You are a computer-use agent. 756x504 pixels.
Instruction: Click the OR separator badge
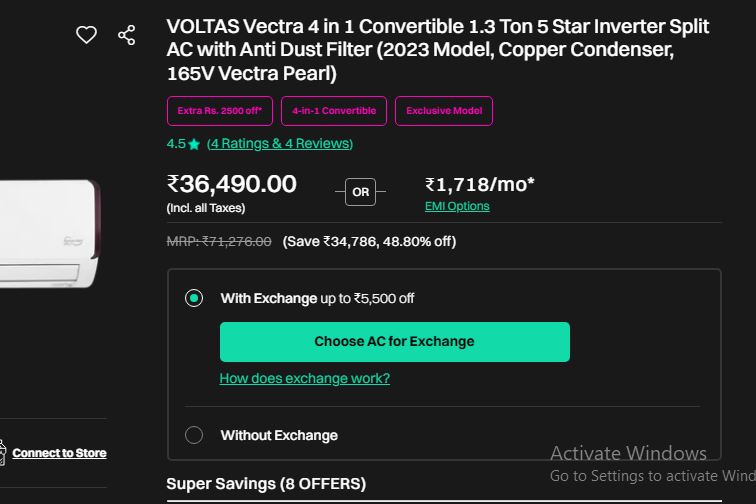tap(360, 192)
